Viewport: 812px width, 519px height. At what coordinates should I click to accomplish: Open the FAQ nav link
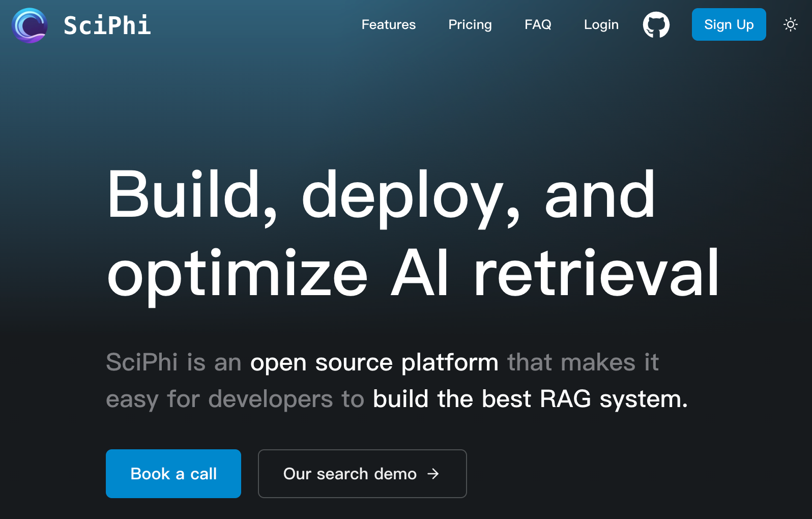[x=538, y=24]
